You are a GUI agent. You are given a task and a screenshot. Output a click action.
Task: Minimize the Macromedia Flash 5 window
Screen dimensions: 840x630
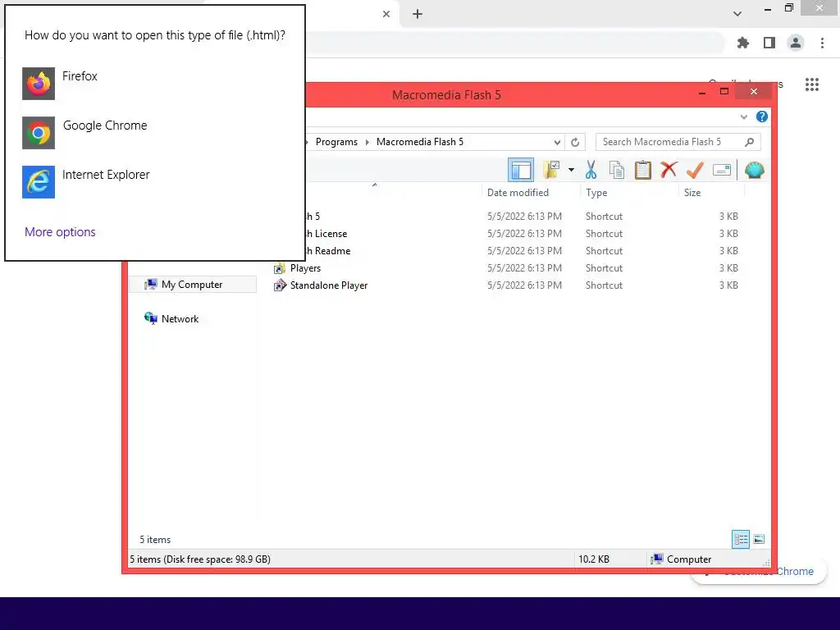tap(702, 92)
